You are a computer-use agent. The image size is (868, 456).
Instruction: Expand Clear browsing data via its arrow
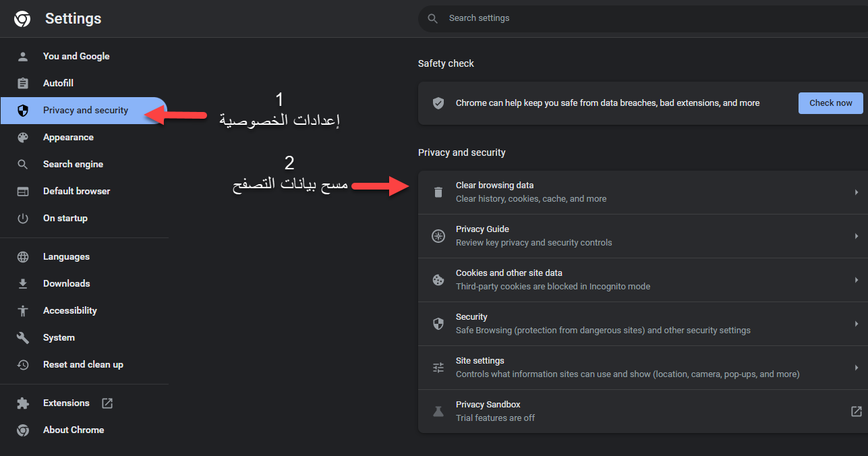pos(856,192)
